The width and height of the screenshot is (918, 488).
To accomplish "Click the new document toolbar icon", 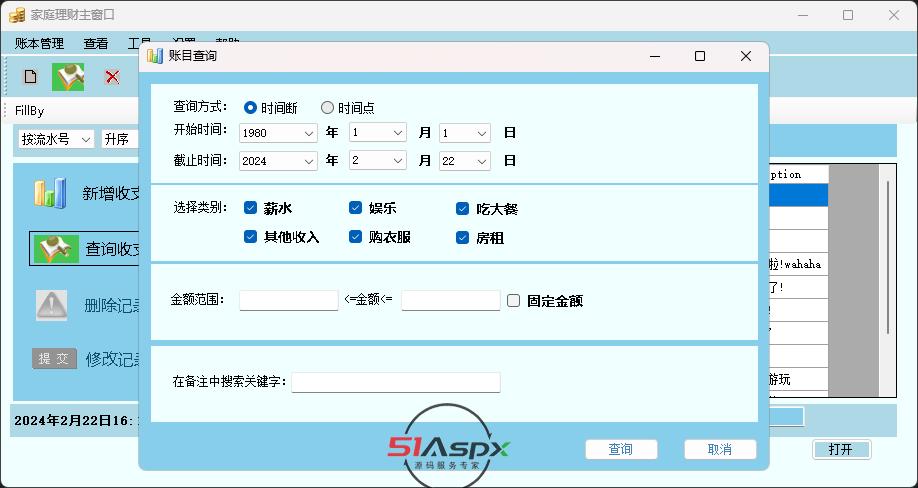I will point(30,76).
